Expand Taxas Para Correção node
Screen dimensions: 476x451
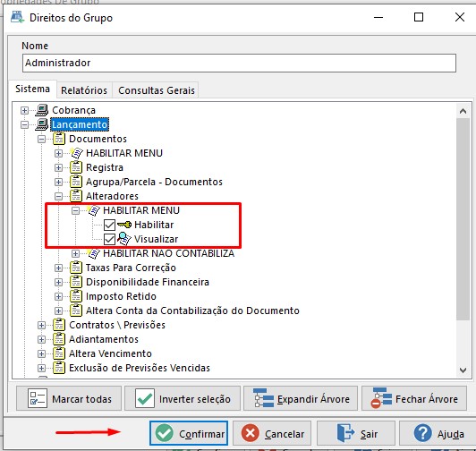[58, 268]
